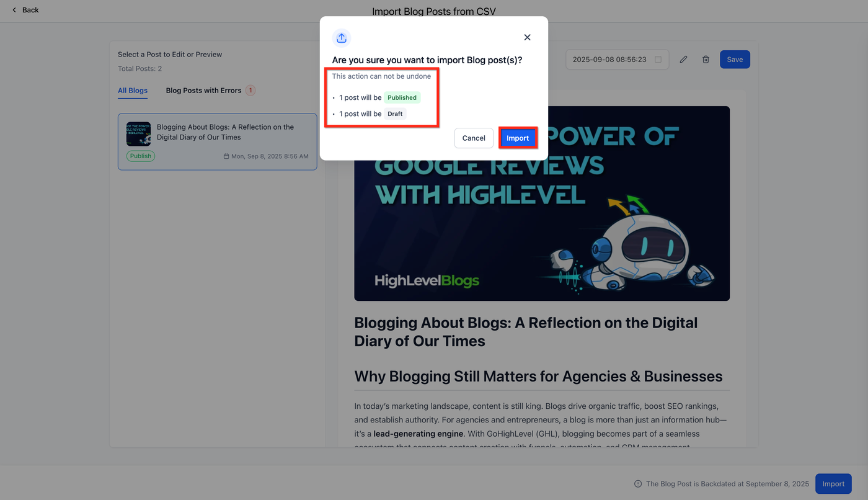Viewport: 868px width, 500px height.
Task: Select the blog post thumbnail image
Action: click(138, 133)
